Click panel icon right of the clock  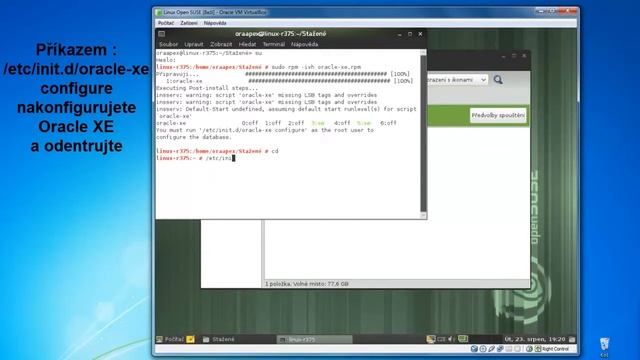tap(572, 339)
